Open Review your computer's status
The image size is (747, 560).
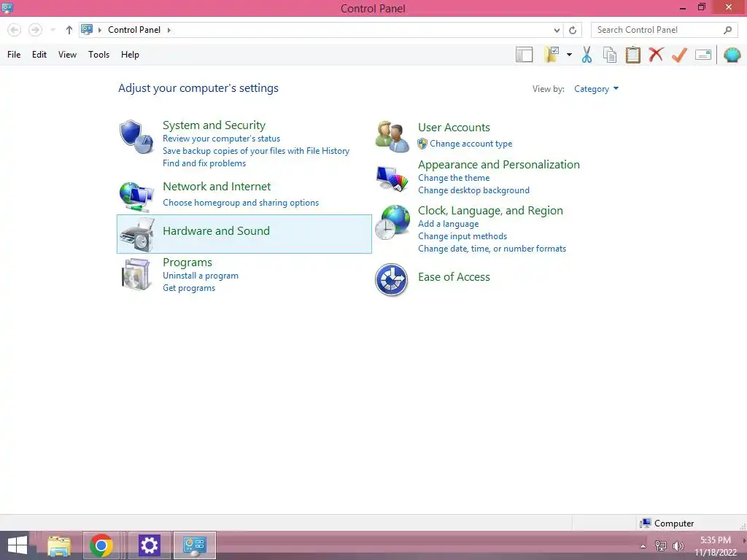coord(221,139)
